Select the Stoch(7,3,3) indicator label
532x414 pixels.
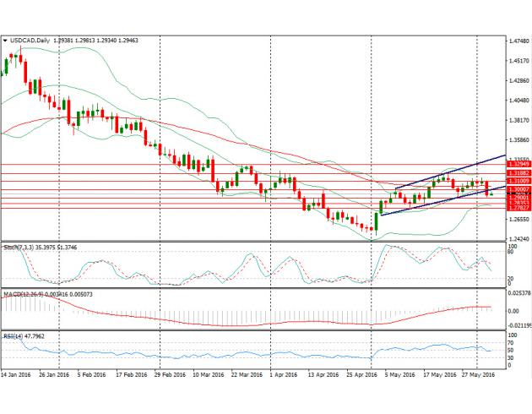pos(17,248)
